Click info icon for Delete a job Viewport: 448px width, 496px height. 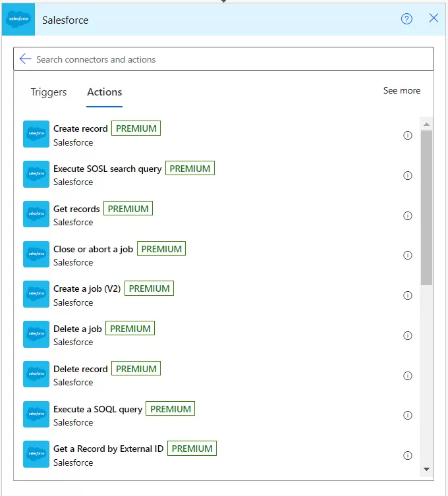[x=407, y=335]
